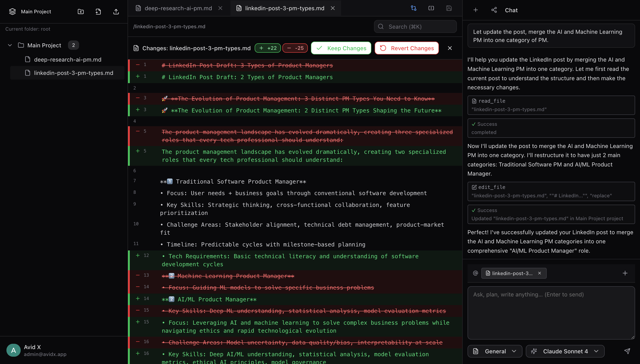The width and height of the screenshot is (640, 364).
Task: Open the Claude Sonnet 4 model dropdown
Action: pos(565,351)
